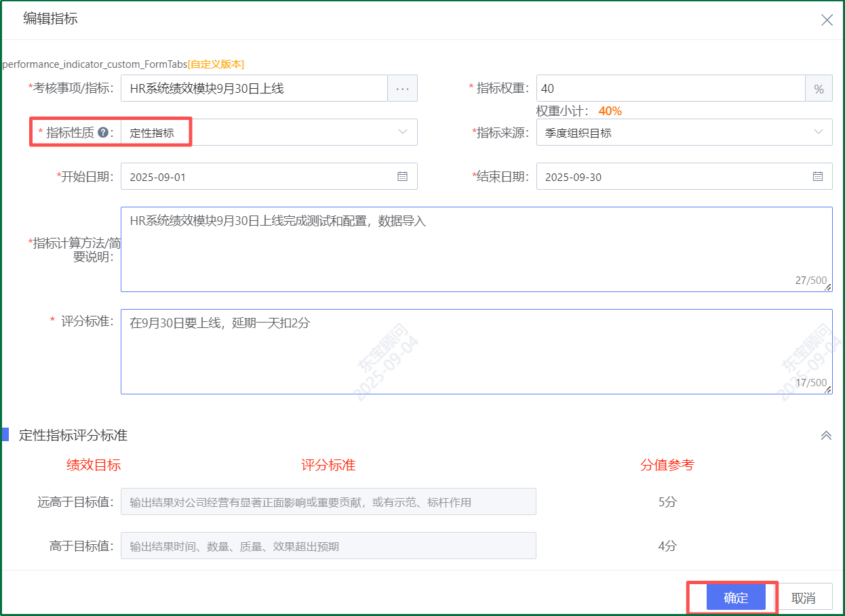Click into the 评分标准 text area
This screenshot has width=845, height=616.
point(476,352)
